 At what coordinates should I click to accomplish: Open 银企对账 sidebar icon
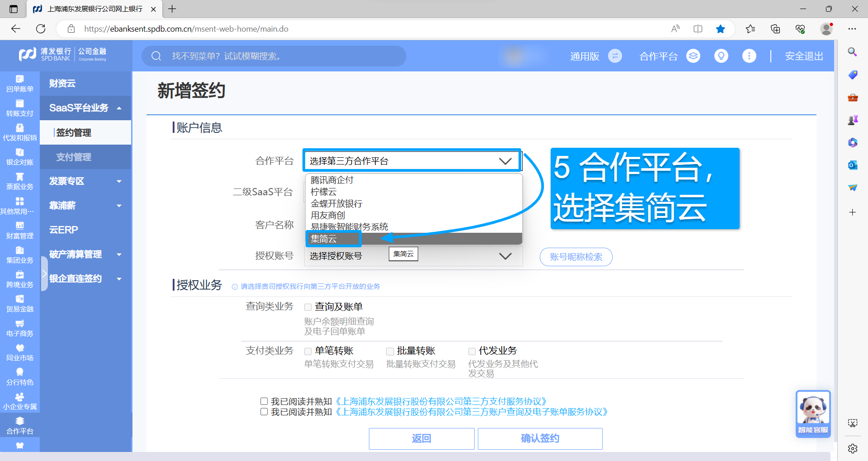20,157
